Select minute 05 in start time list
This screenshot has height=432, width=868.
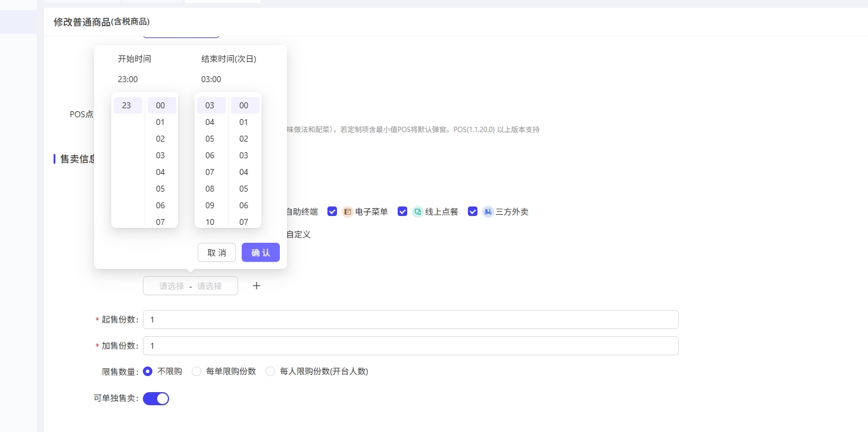pos(161,189)
